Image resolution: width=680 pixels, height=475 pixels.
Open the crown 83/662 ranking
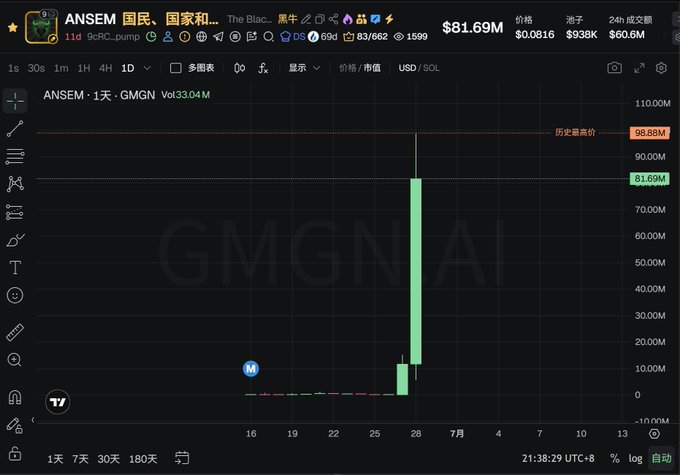365,37
